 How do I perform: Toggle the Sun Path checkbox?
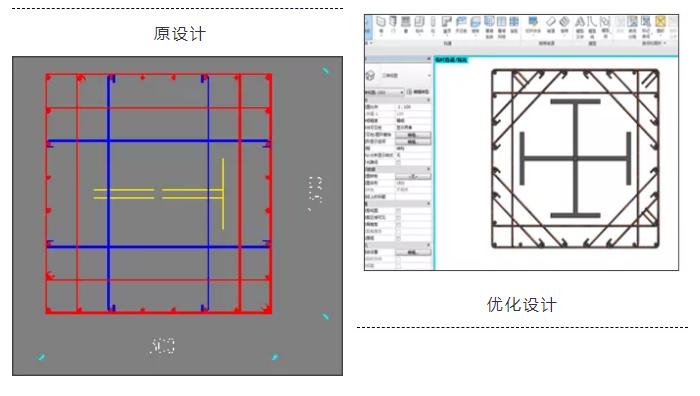pos(398,163)
